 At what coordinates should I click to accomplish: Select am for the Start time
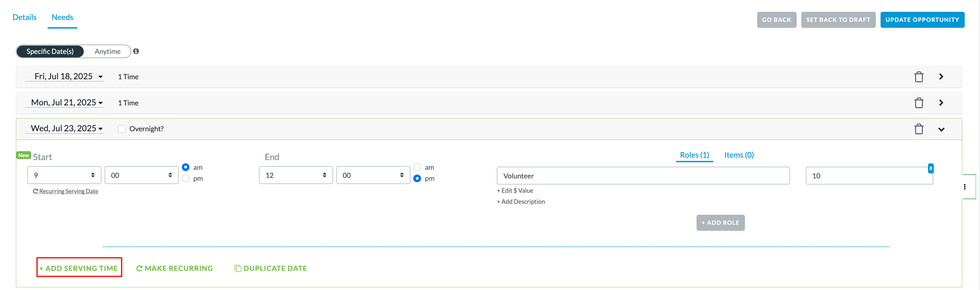186,167
